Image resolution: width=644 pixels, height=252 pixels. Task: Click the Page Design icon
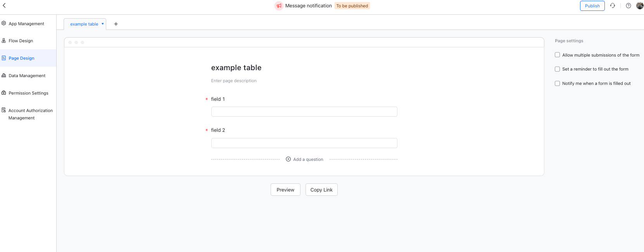[3, 58]
